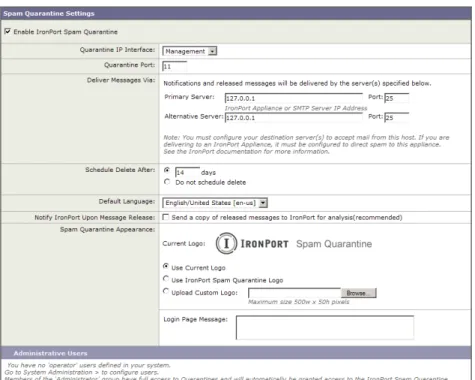Viewport: 475px width, 380px height.
Task: Edit the Alternative Server address field
Action: (294, 117)
